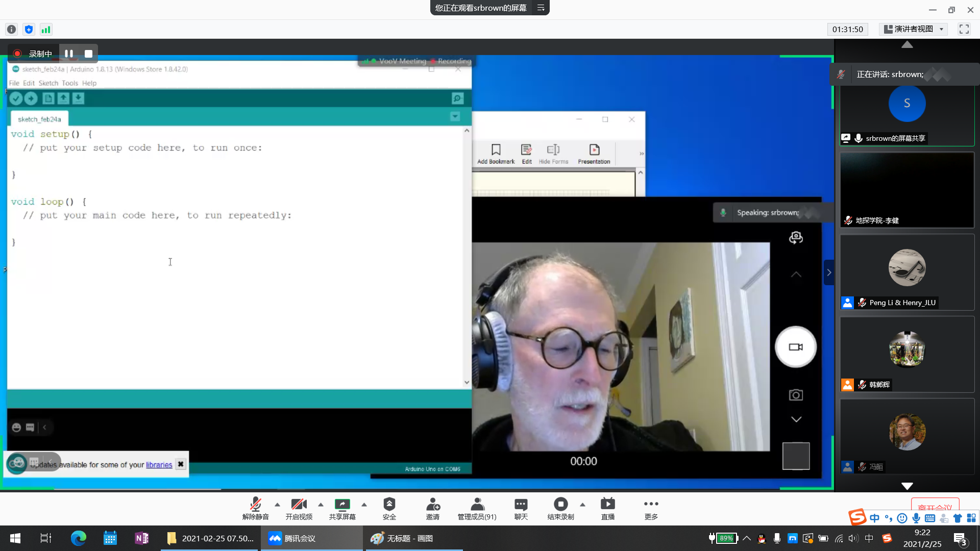980x551 pixels.
Task: Show the meeting info icon
Action: pyautogui.click(x=12, y=30)
